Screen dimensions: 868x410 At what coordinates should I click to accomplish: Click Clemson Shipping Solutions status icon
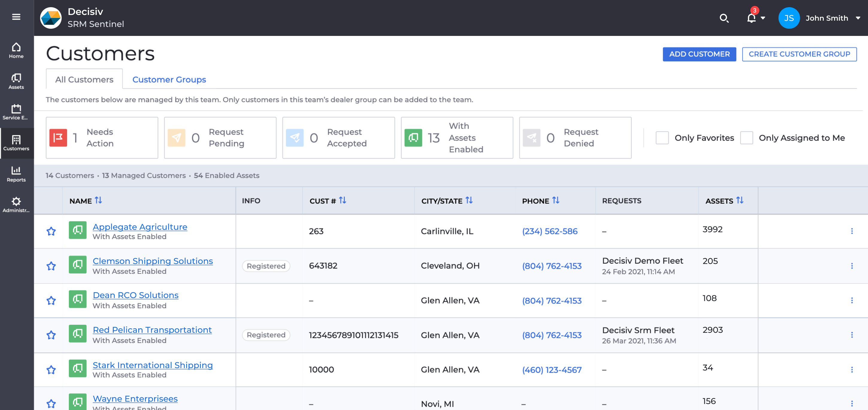click(x=78, y=265)
